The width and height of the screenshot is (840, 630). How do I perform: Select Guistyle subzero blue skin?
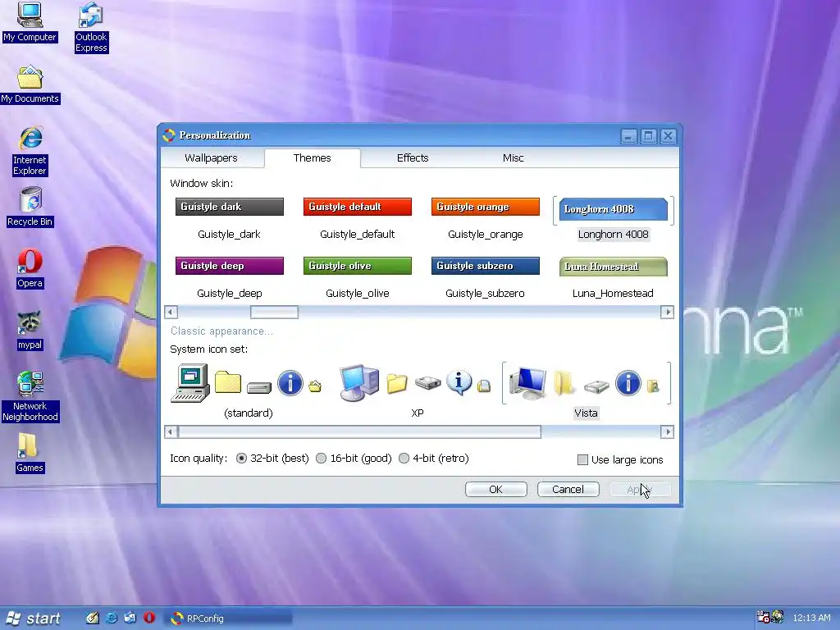click(486, 266)
